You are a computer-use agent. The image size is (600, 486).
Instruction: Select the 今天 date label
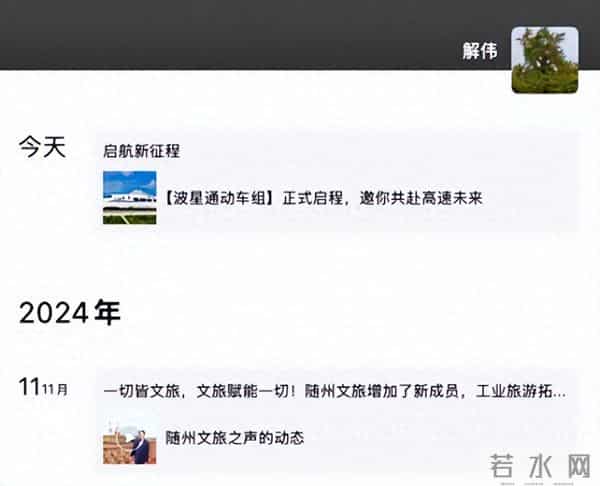click(42, 147)
